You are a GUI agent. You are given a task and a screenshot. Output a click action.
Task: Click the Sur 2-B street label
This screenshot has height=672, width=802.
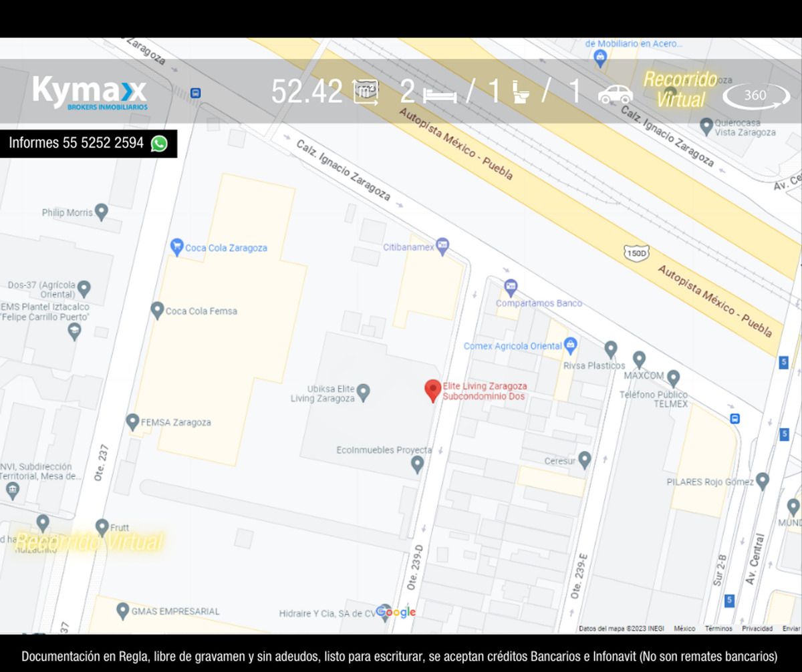coord(720,570)
